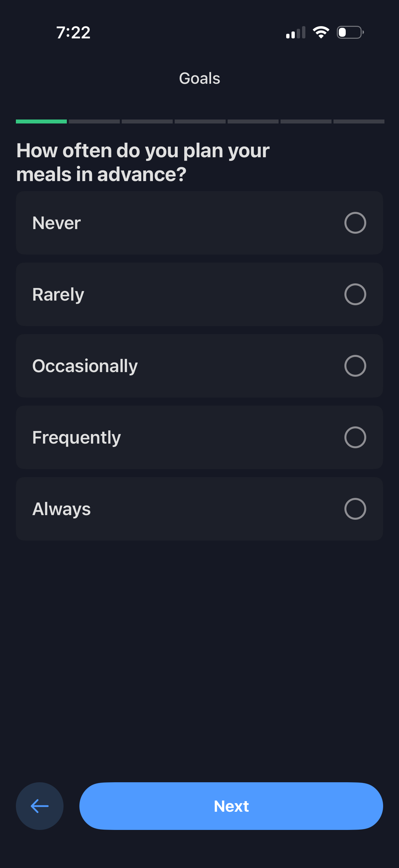Viewport: 399px width, 868px height.
Task: Tap the second progress bar segment
Action: tap(94, 121)
